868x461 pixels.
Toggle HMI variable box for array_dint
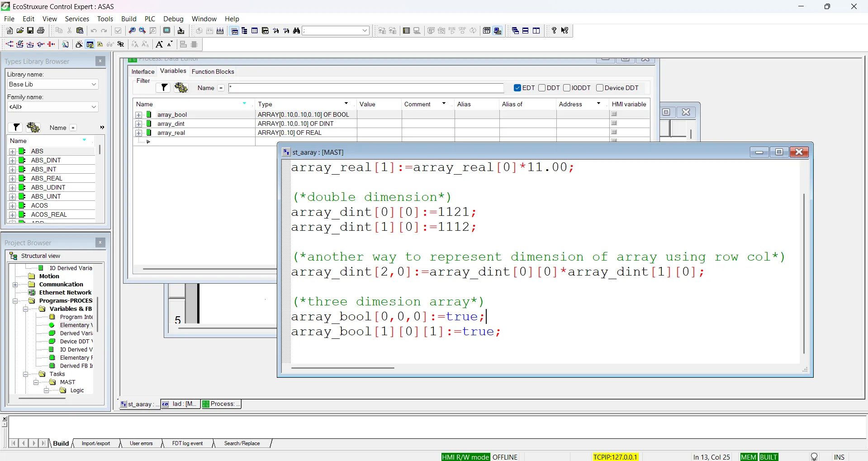point(614,123)
